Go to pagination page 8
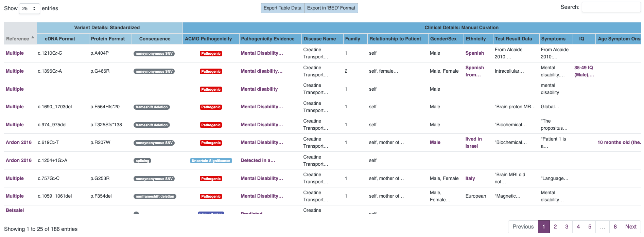This screenshot has width=644, height=237. tap(615, 227)
